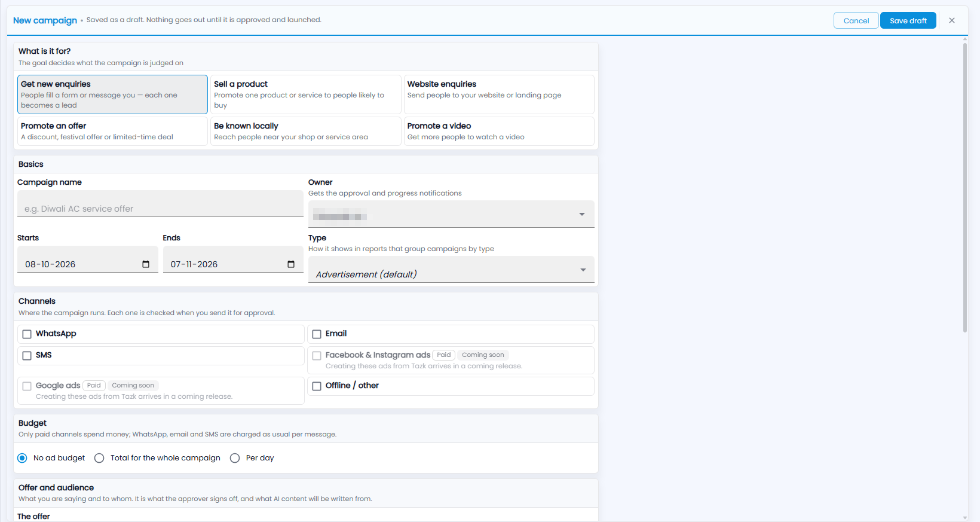Screen dimensions: 980x522
Task: Click the Offer and audience section heading
Action: click(x=56, y=488)
